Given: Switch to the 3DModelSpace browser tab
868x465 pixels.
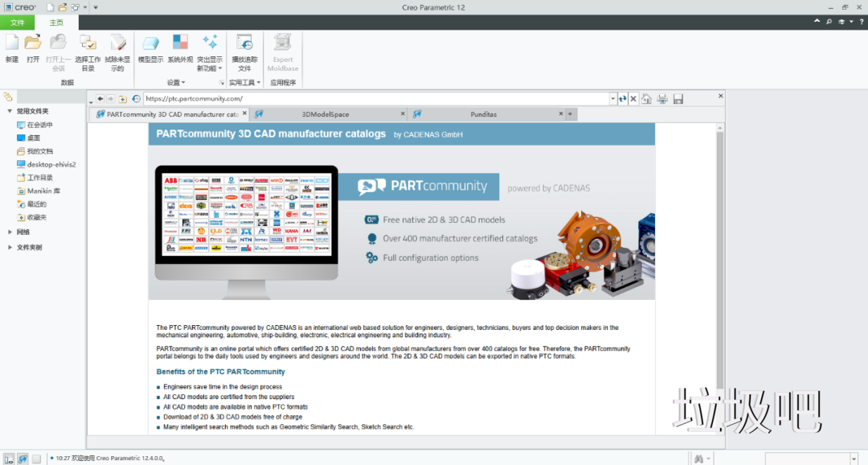Looking at the screenshot, I should click(325, 114).
